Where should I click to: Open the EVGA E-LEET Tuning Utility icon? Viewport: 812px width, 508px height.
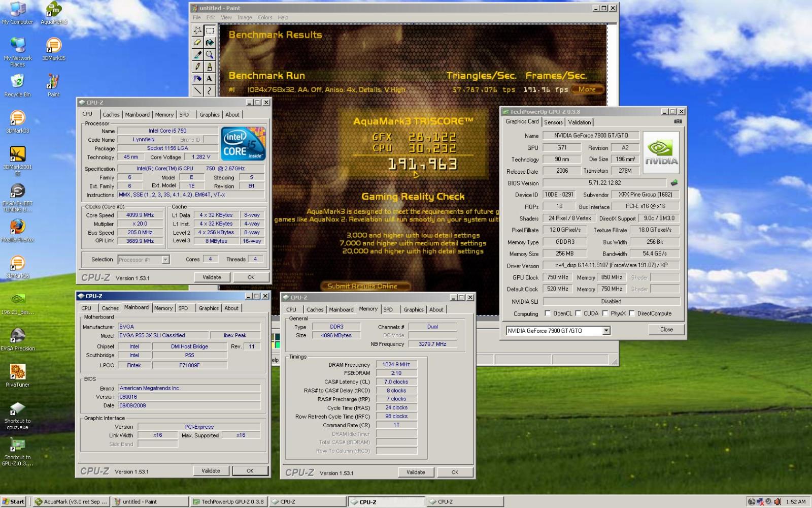click(x=17, y=198)
